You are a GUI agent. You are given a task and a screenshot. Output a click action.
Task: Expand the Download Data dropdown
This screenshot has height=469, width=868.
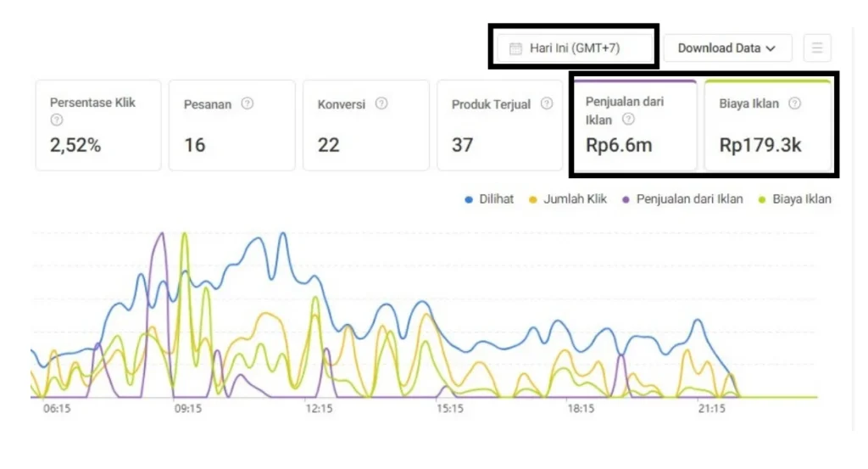coord(726,48)
